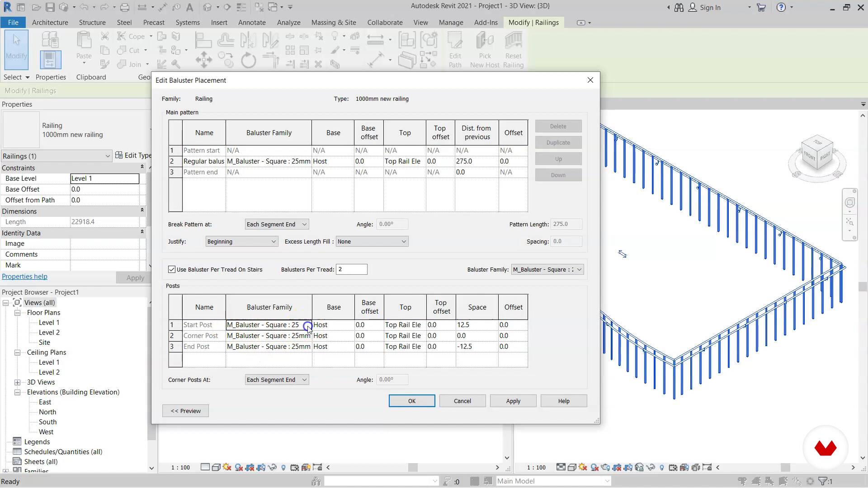Click the Thin Lines icon in quick access toolbar
Screen dimensions: 868x488
click(242, 7)
